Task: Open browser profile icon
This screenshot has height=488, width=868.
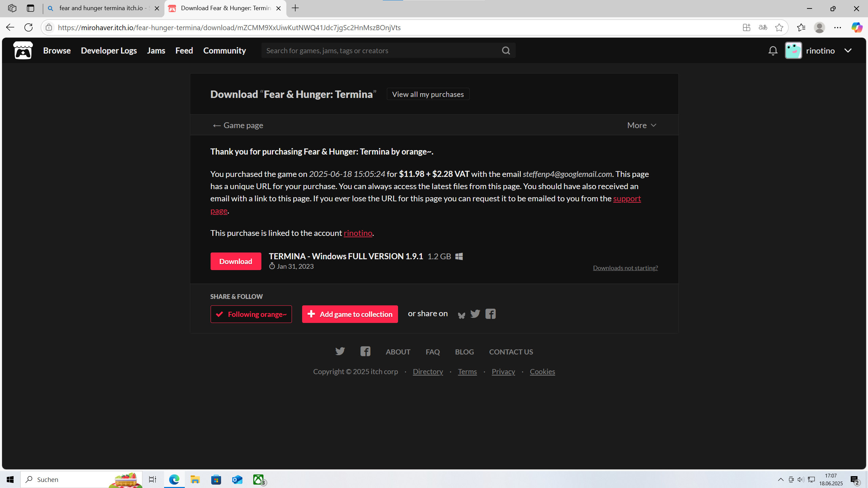Action: [x=820, y=27]
